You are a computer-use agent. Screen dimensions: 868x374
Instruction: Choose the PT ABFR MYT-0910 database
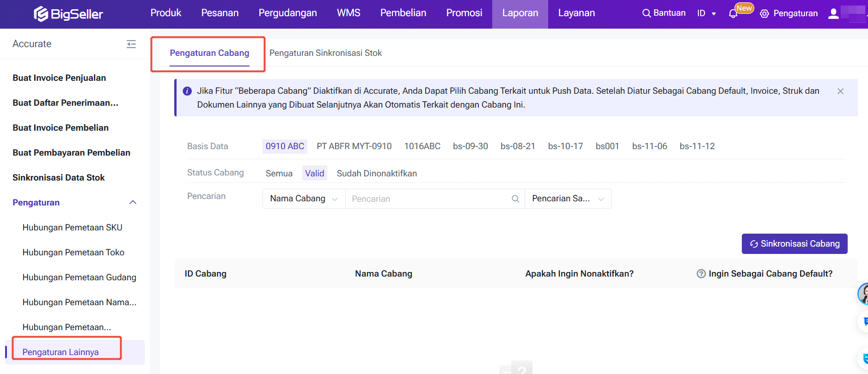(354, 146)
